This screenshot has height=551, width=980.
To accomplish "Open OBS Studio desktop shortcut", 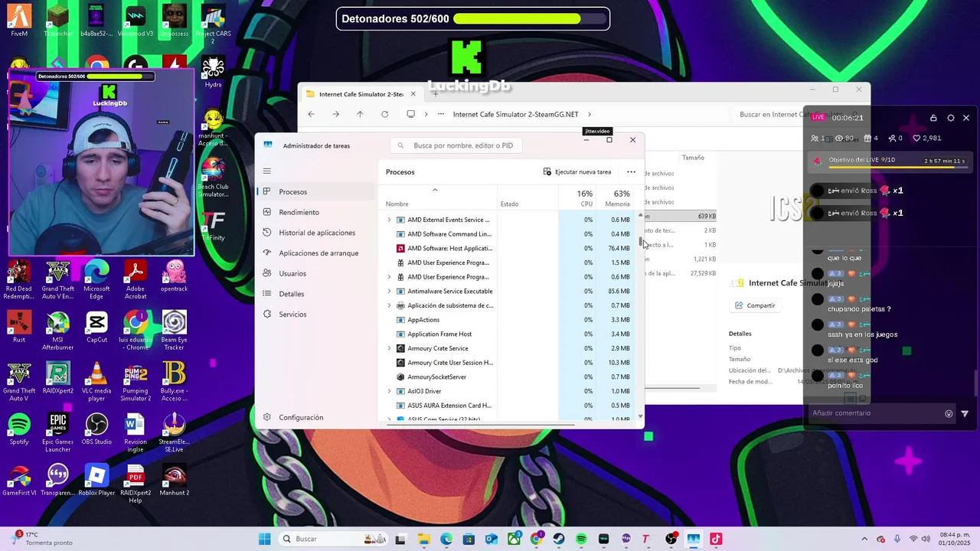I will click(96, 429).
